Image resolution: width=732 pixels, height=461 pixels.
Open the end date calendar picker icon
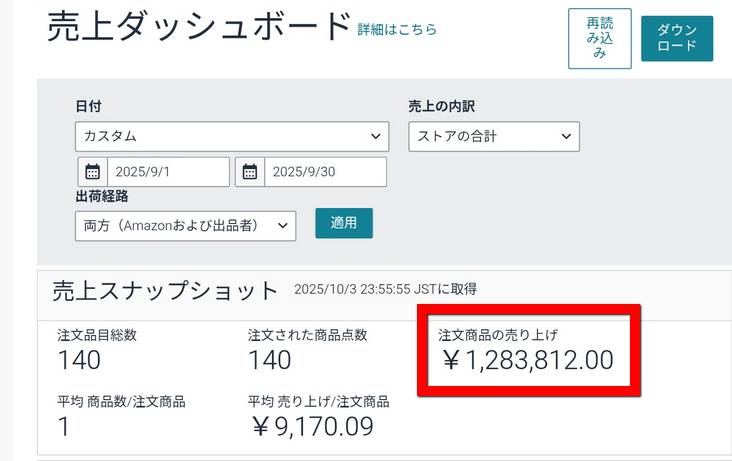[250, 172]
